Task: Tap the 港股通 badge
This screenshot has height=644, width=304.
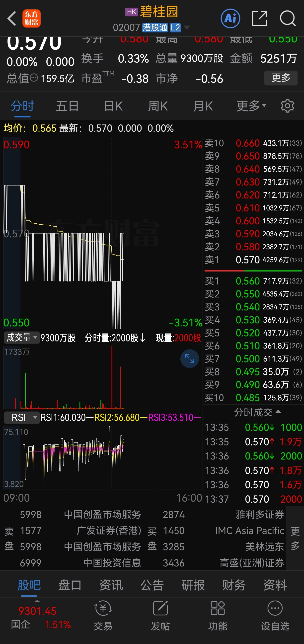Action: [x=155, y=27]
